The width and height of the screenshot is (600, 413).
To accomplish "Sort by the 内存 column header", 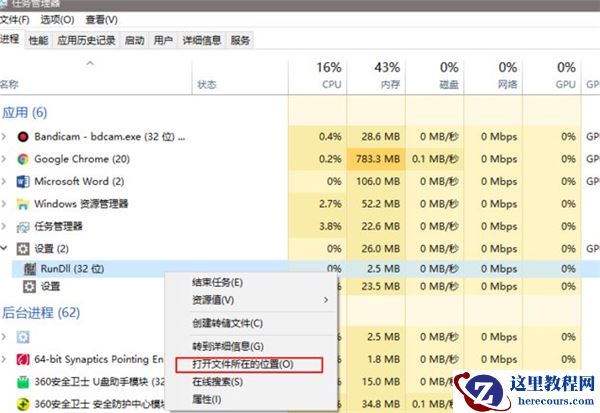I will 390,84.
